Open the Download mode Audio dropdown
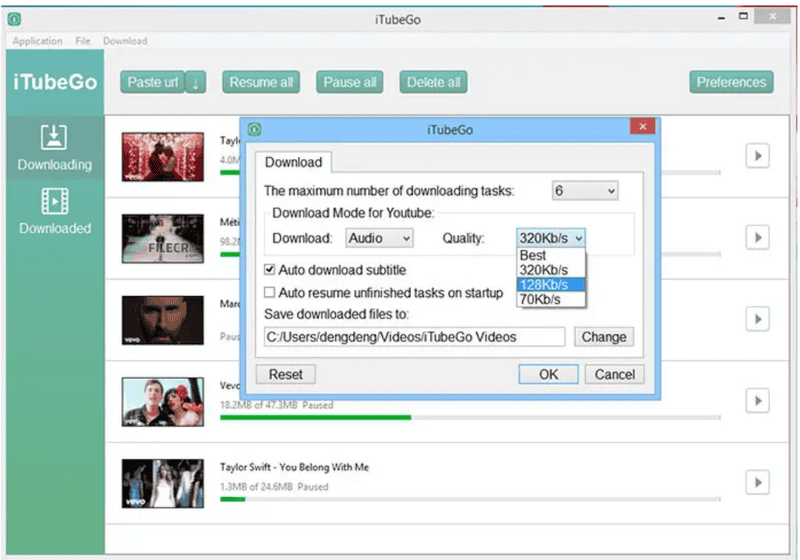800x560 pixels. pyautogui.click(x=379, y=238)
